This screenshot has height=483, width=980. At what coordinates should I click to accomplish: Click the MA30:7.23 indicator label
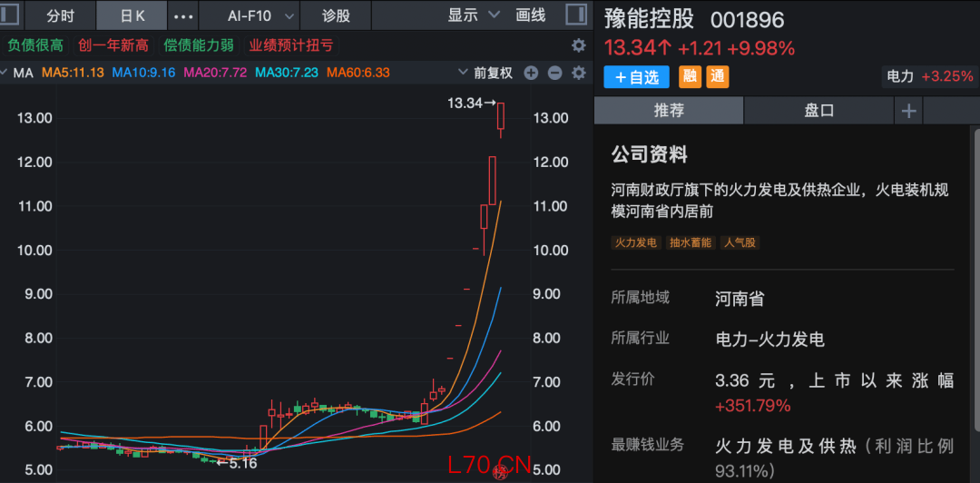[x=287, y=74]
